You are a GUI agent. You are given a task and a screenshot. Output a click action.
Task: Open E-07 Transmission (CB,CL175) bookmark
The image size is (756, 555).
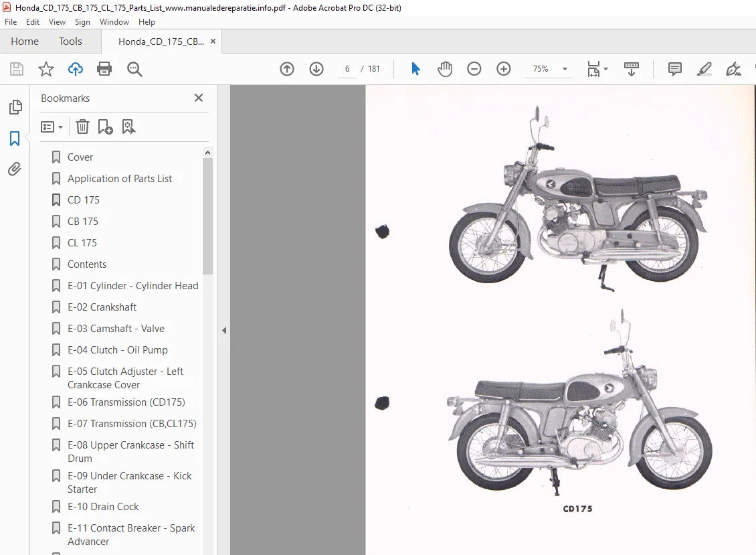point(132,424)
